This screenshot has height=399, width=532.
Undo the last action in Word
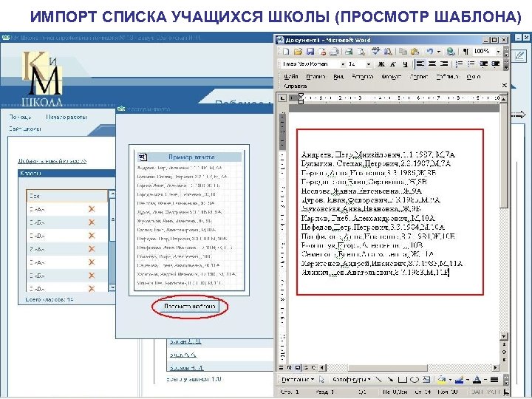tap(430, 52)
